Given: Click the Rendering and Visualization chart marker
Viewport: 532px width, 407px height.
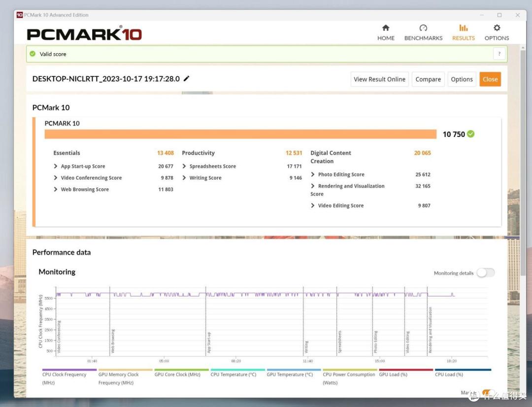Looking at the screenshot, I should click(427, 321).
